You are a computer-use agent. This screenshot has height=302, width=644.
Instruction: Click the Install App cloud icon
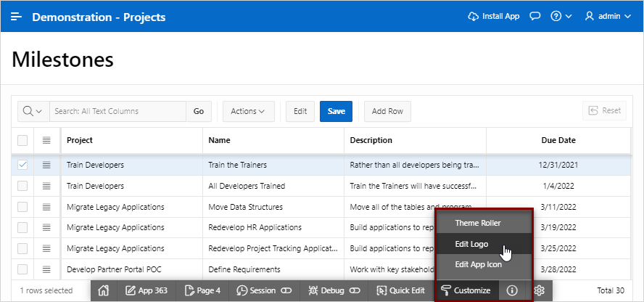tap(474, 16)
